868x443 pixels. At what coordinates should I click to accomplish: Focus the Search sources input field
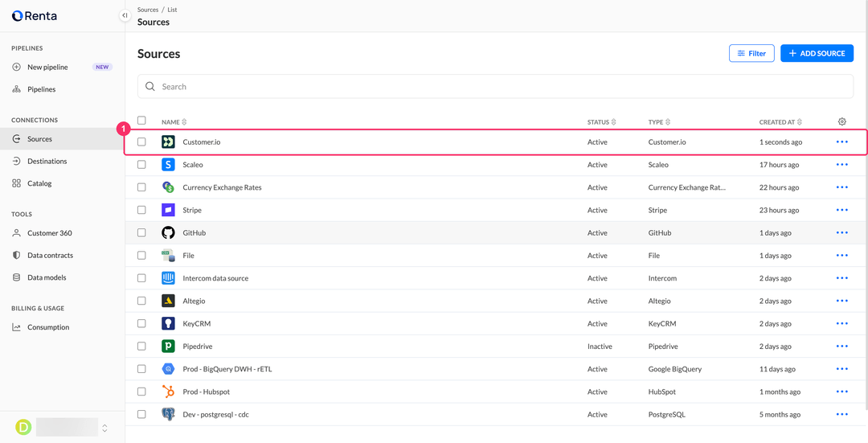click(495, 86)
